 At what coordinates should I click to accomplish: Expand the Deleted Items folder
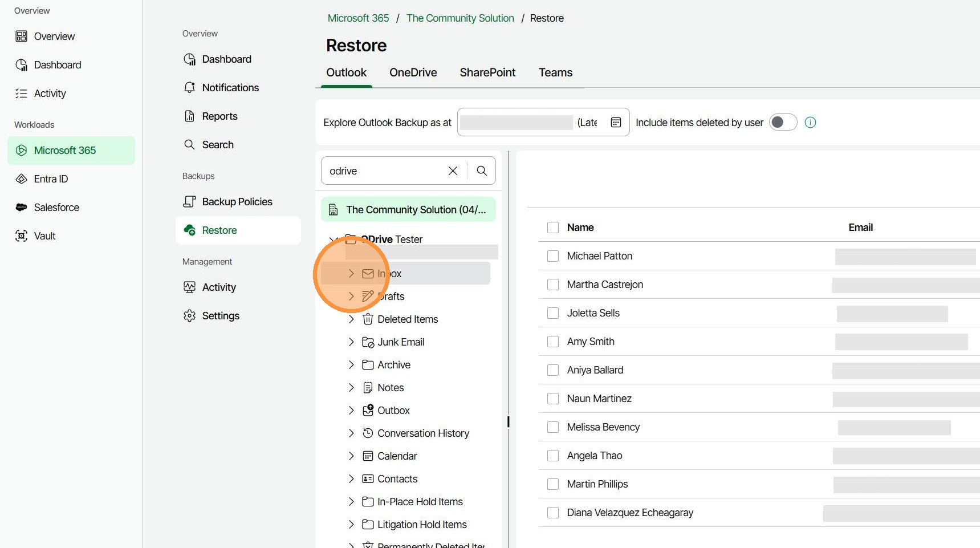click(351, 319)
